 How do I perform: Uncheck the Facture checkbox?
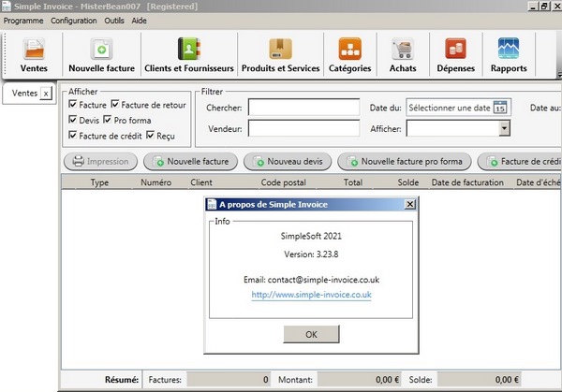(72, 104)
